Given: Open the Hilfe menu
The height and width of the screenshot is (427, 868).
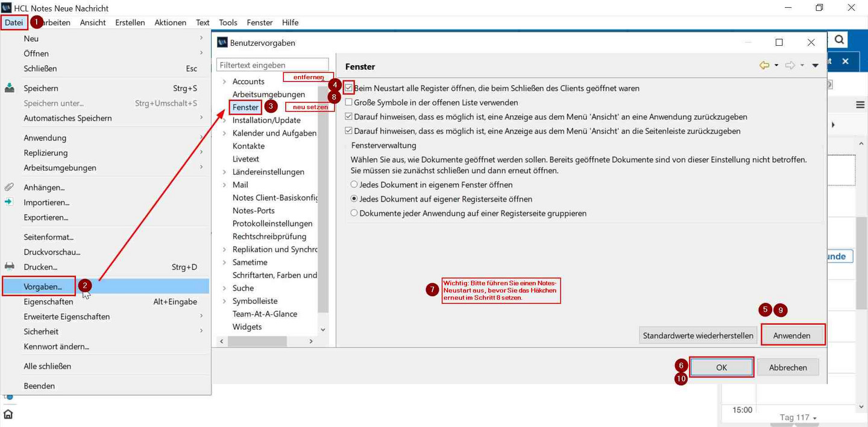Looking at the screenshot, I should click(x=290, y=22).
